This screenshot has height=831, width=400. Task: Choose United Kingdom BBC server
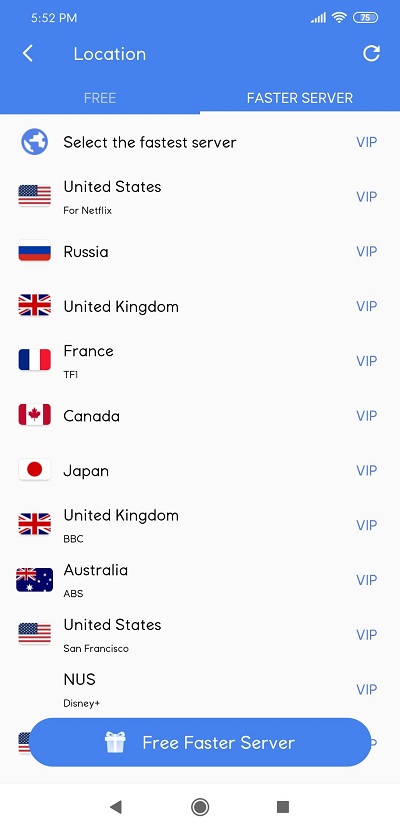[200, 525]
